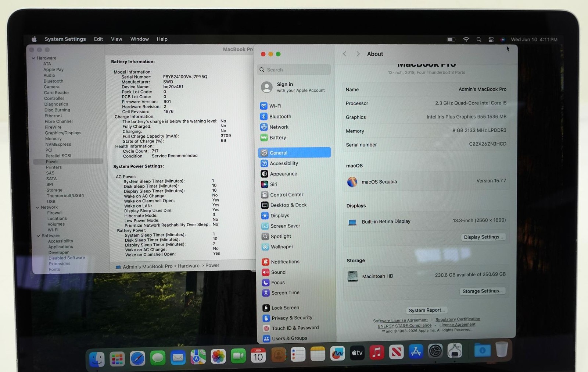Select Applications under Software tree

point(61,247)
